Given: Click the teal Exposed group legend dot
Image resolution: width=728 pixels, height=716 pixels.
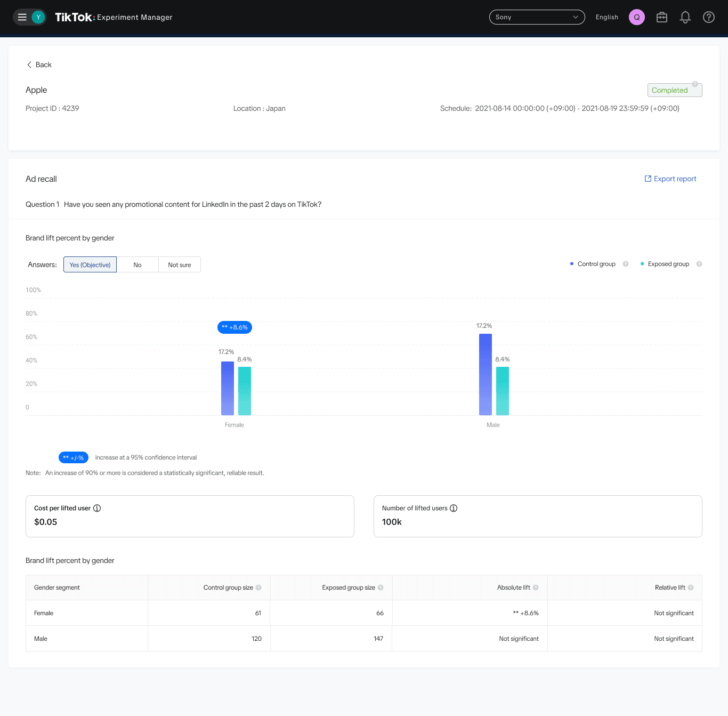Looking at the screenshot, I should pyautogui.click(x=642, y=264).
